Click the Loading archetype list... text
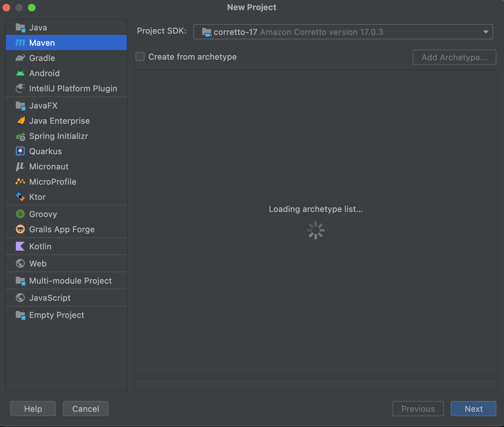This screenshot has height=427, width=504. tap(316, 209)
